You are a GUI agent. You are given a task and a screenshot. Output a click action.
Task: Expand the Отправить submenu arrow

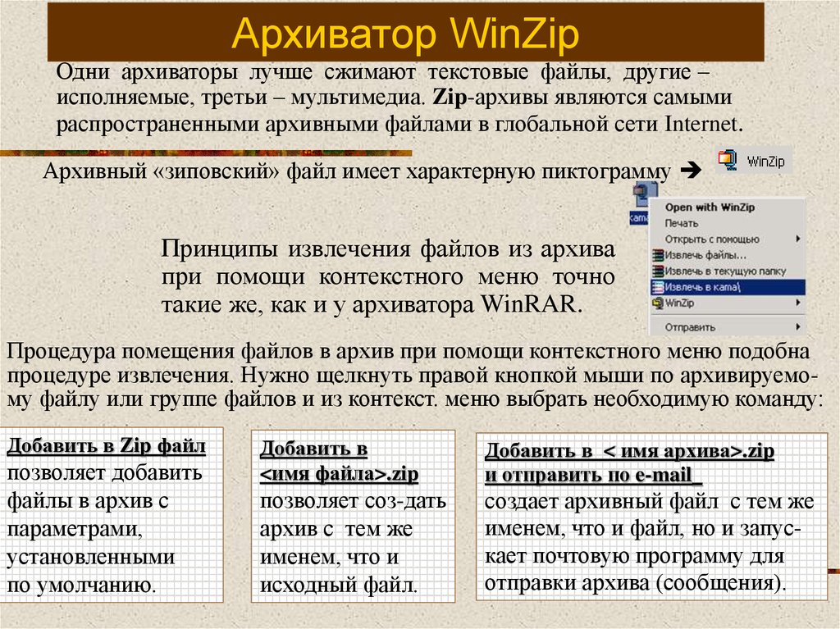[x=798, y=327]
